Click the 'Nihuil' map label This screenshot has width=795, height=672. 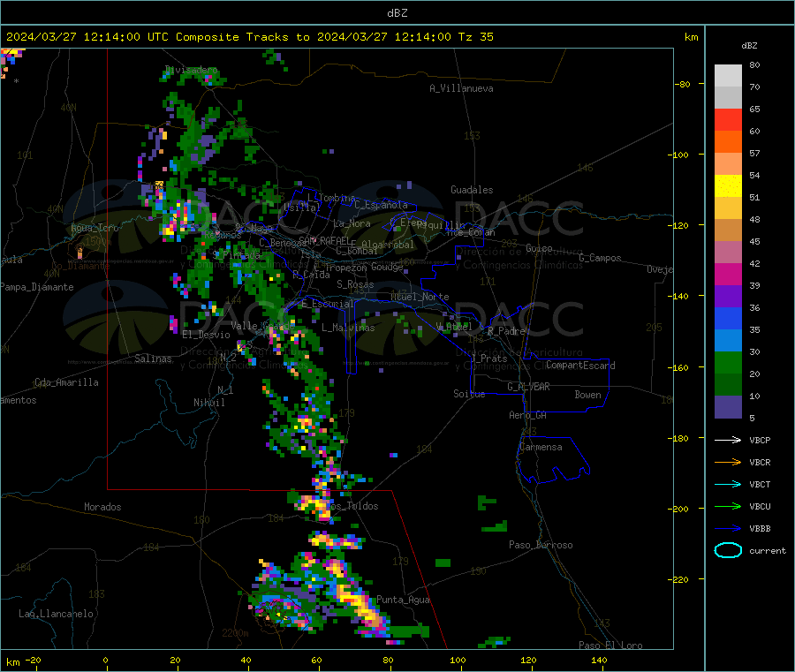click(209, 403)
